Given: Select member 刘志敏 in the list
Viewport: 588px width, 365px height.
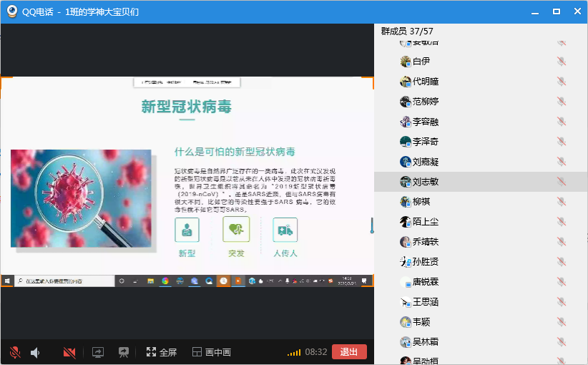Looking at the screenshot, I should point(425,182).
